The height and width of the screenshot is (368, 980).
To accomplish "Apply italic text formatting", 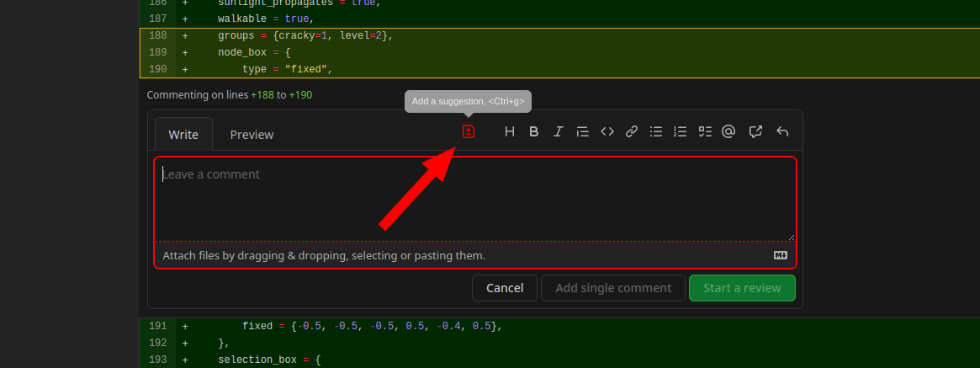I will tap(558, 131).
